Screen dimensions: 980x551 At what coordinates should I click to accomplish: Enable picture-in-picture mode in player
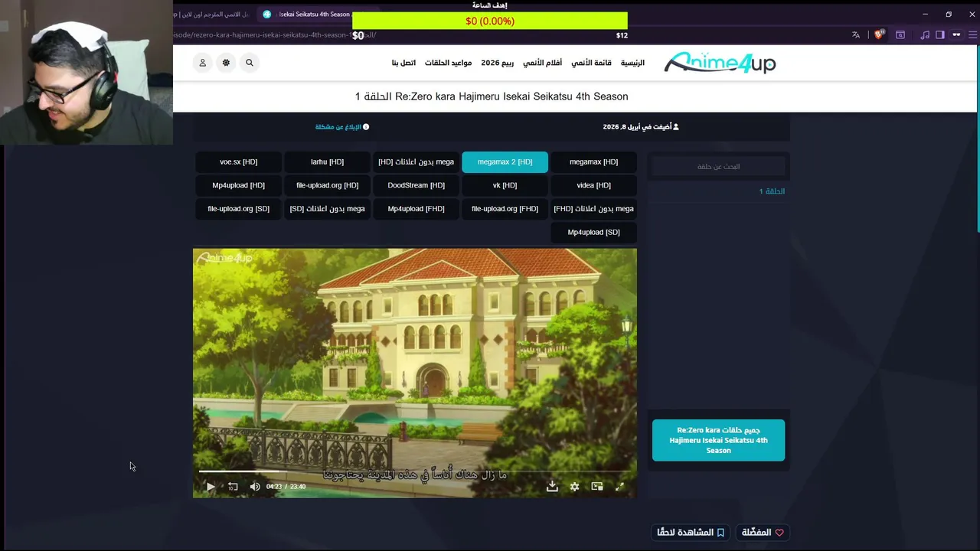click(x=597, y=487)
